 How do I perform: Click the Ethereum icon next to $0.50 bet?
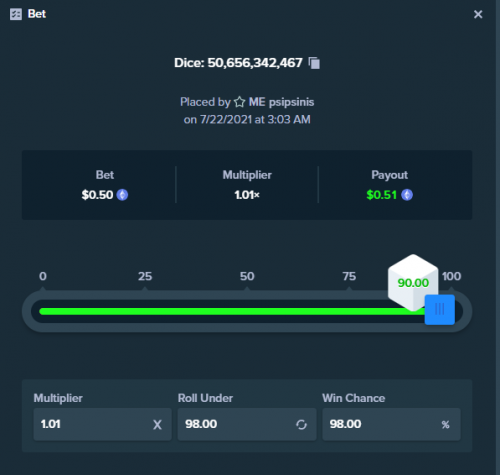[x=122, y=195]
